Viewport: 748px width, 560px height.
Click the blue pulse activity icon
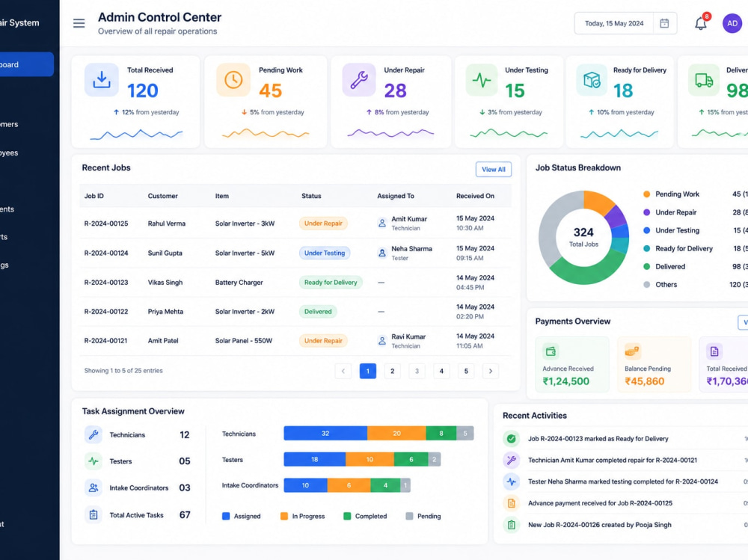(x=512, y=481)
